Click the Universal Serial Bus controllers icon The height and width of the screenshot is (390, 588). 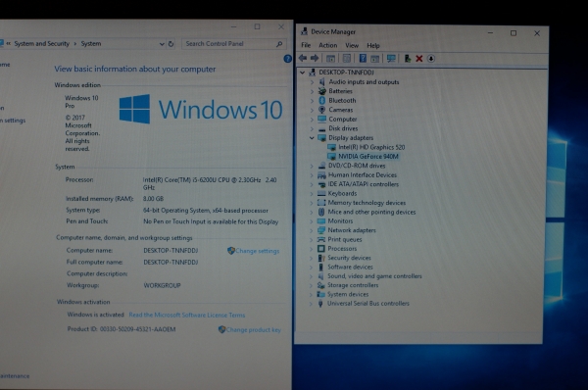coord(320,304)
